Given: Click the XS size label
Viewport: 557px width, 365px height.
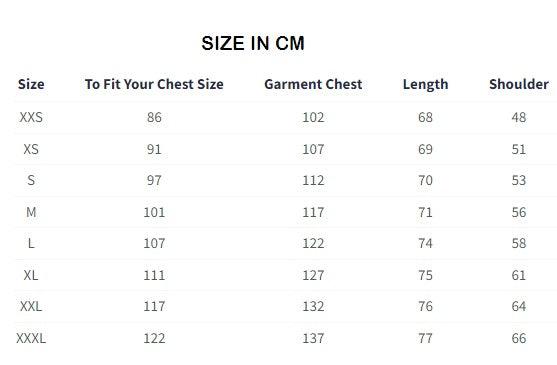Looking at the screenshot, I should tap(31, 149).
